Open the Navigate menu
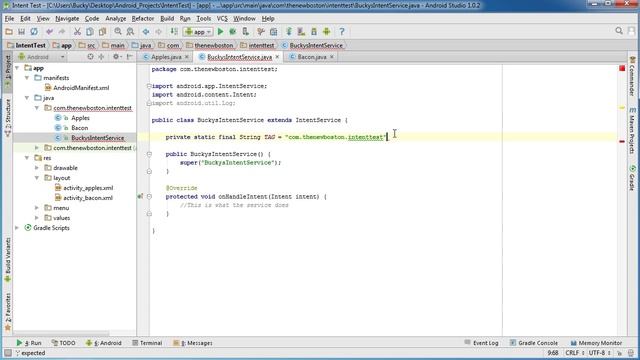 (67, 18)
